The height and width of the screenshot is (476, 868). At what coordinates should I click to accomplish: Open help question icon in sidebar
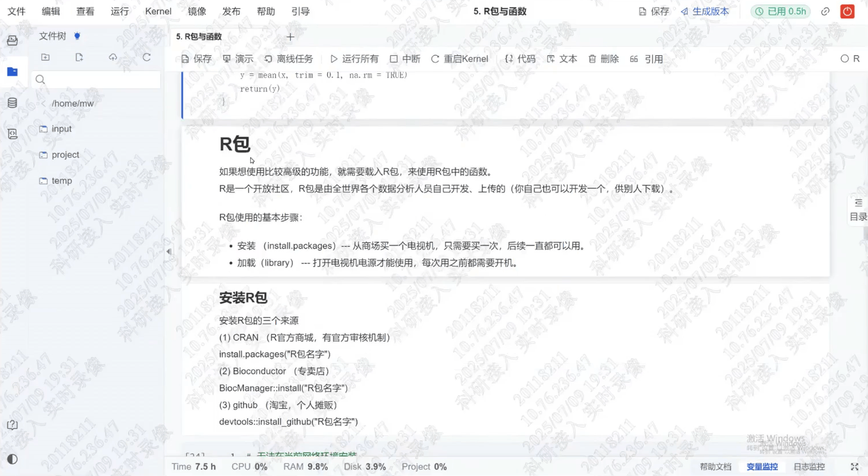pyautogui.click(x=12, y=425)
